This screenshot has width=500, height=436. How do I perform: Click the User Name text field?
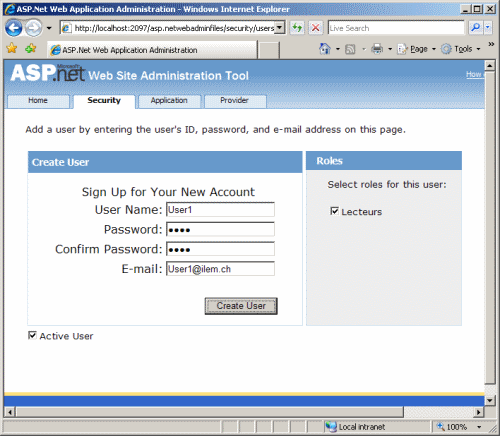point(220,210)
